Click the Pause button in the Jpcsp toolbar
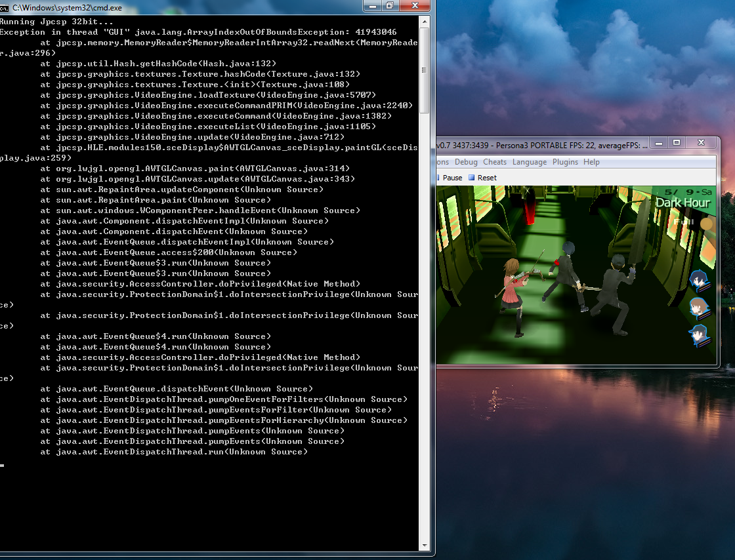Screen dimensions: 735x560 tap(450, 178)
